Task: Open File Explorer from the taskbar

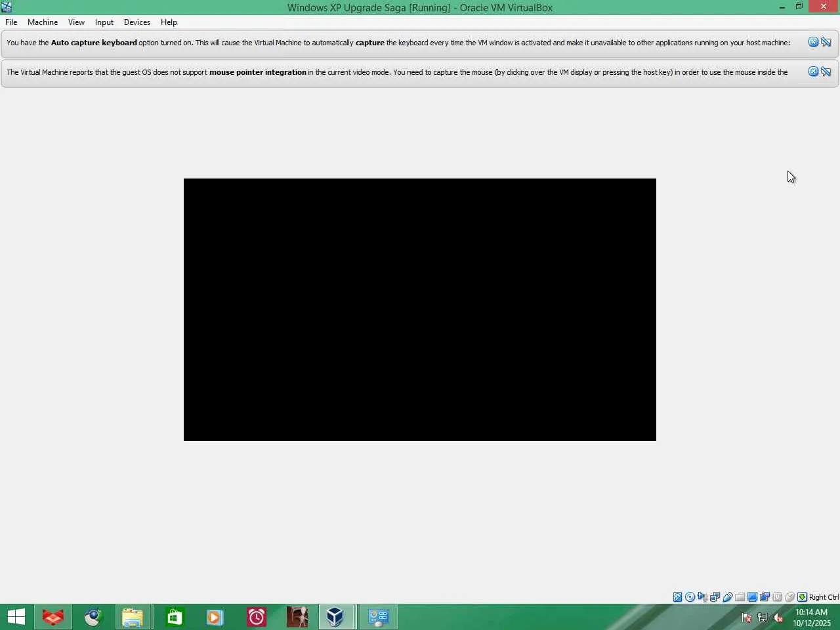Action: click(133, 617)
